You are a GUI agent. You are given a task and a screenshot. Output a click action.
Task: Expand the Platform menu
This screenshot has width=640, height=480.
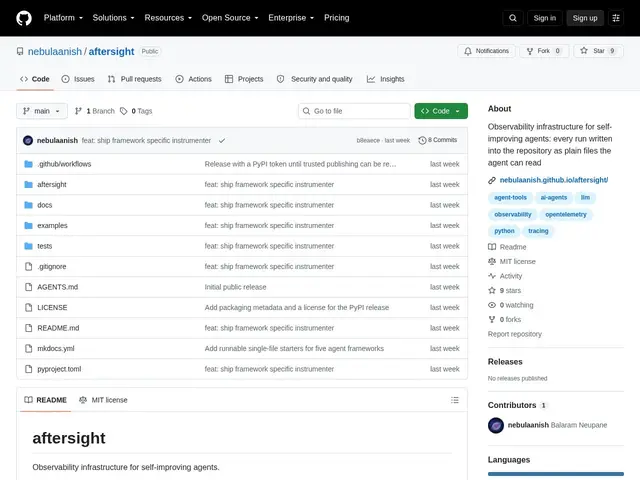(x=63, y=18)
